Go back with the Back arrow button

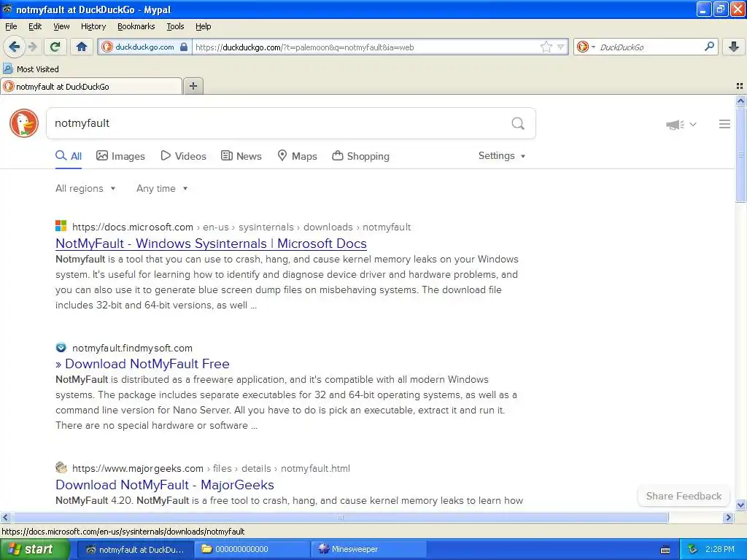14,47
